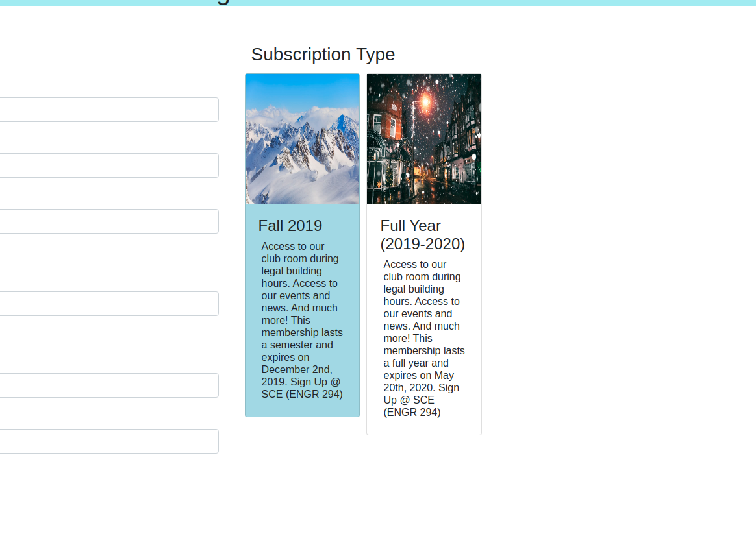Click the bottom-most input field on the left
Image resolution: width=756 pixels, height=549 pixels.
(109, 441)
